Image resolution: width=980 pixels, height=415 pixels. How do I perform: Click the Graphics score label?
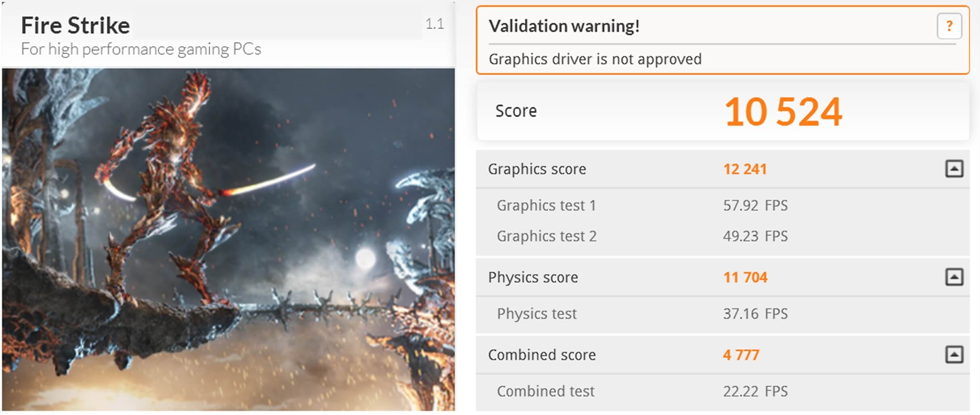point(537,169)
